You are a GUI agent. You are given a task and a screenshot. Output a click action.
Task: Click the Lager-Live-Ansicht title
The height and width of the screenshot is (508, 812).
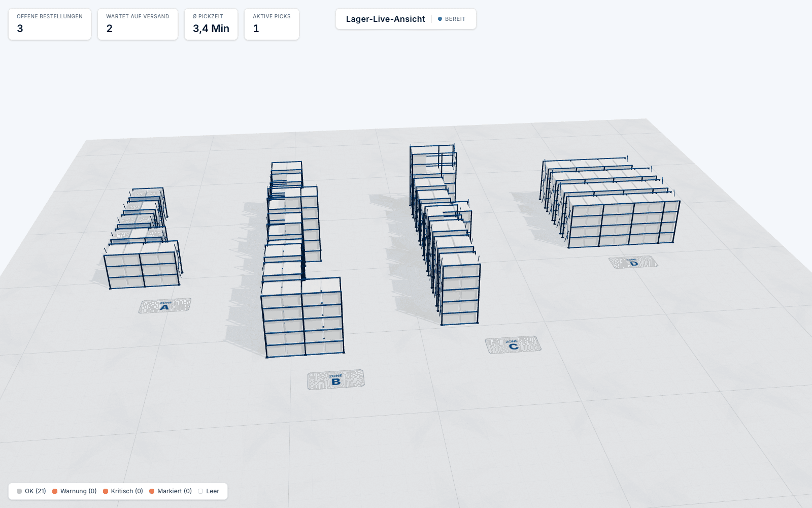(x=385, y=19)
